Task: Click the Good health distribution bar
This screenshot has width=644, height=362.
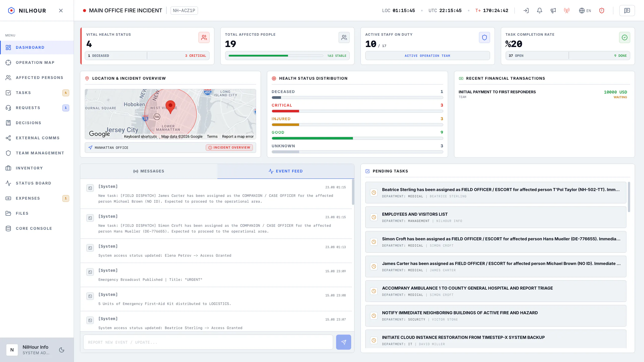Action: [x=357, y=138]
